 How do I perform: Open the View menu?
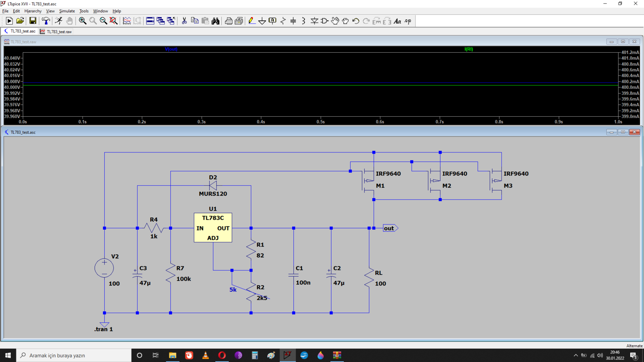pos(50,11)
